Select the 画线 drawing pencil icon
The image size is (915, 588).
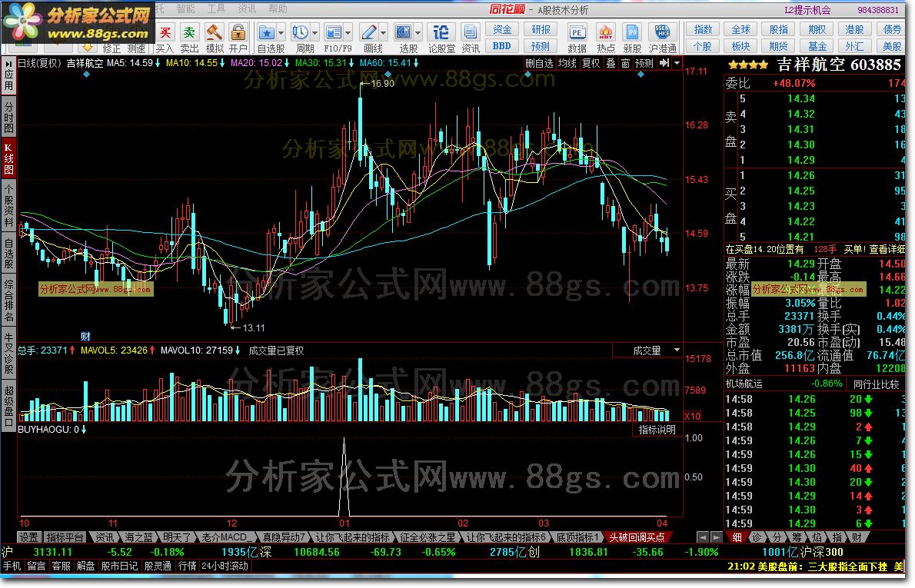pos(369,32)
